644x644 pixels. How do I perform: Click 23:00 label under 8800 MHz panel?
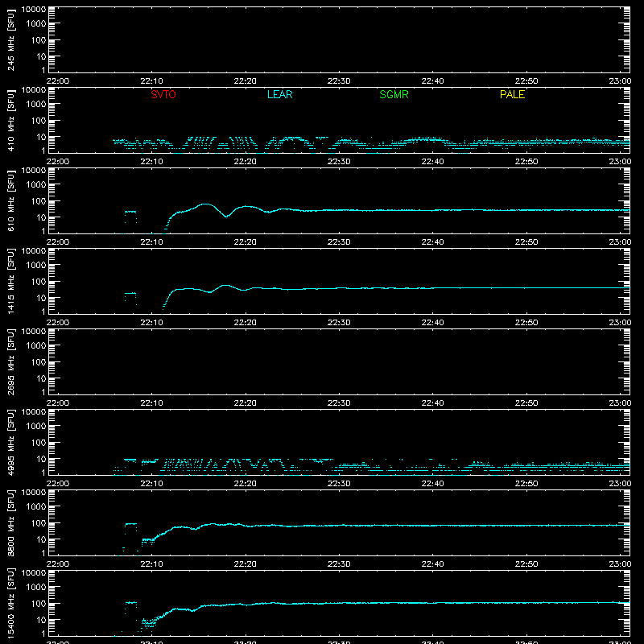(620, 564)
